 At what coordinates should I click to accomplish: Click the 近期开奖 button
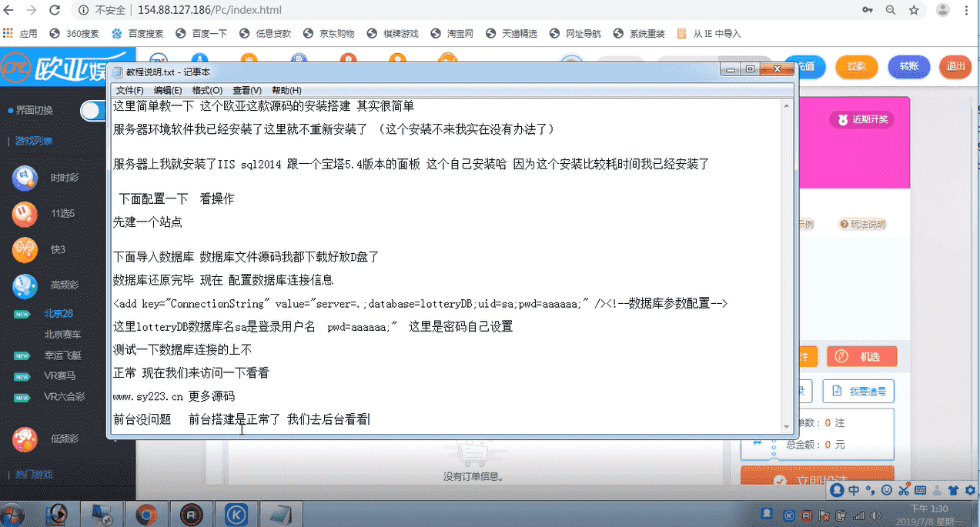[x=862, y=119]
